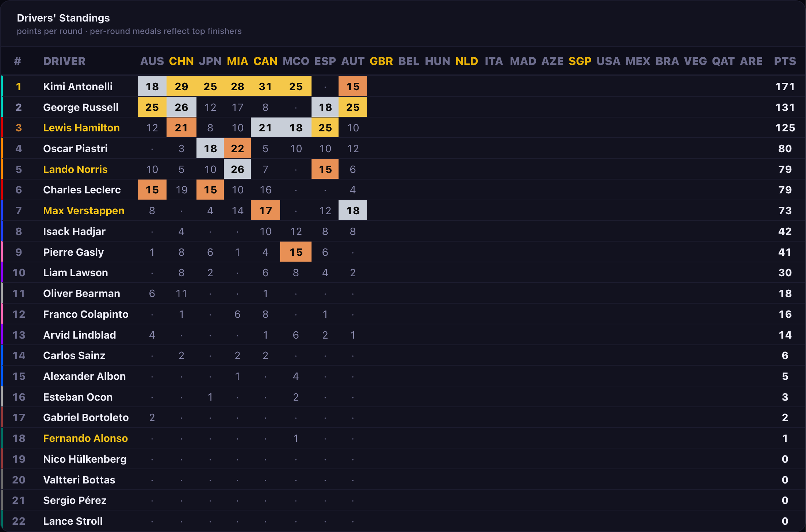Click Russell's gold 25 cell in AUS
The image size is (806, 532).
click(x=152, y=107)
